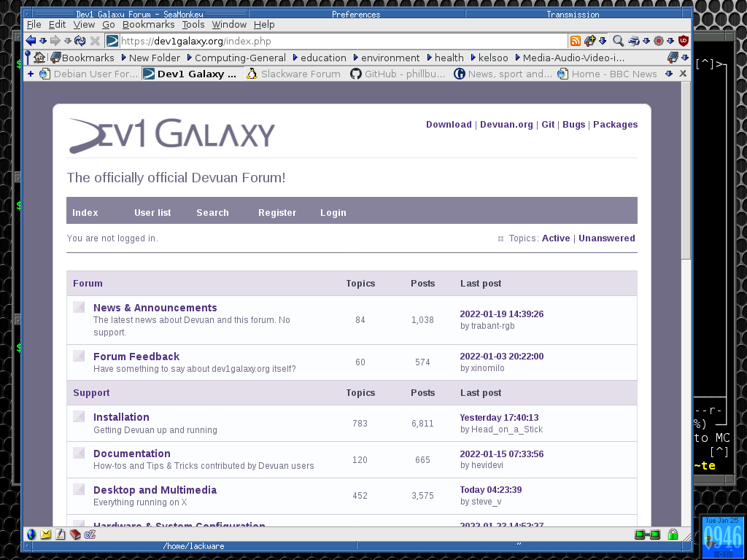Click the URL address field

click(x=343, y=41)
